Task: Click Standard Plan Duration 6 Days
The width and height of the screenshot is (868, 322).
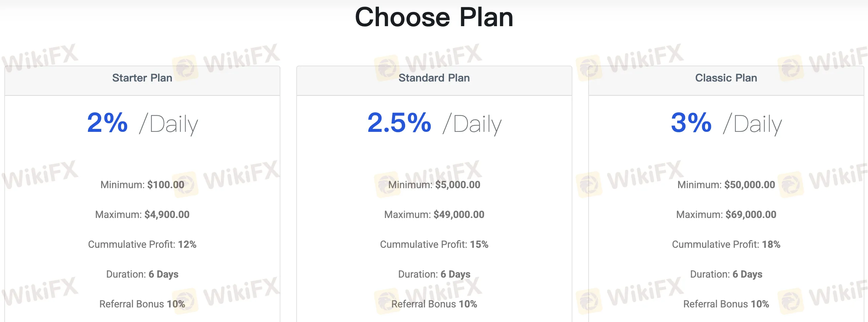Action: 434,274
